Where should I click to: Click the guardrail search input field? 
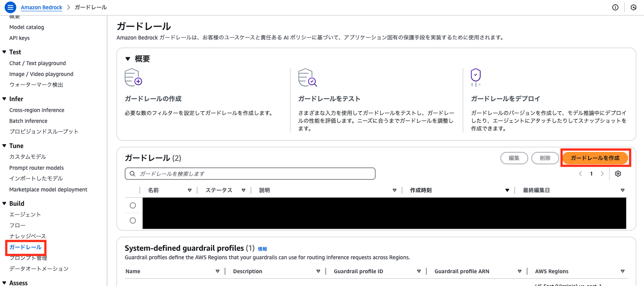click(250, 174)
